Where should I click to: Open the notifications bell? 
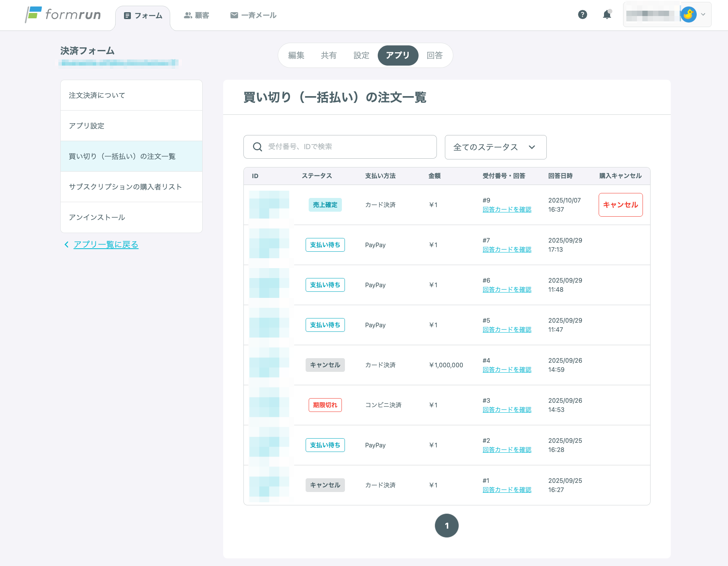point(607,14)
